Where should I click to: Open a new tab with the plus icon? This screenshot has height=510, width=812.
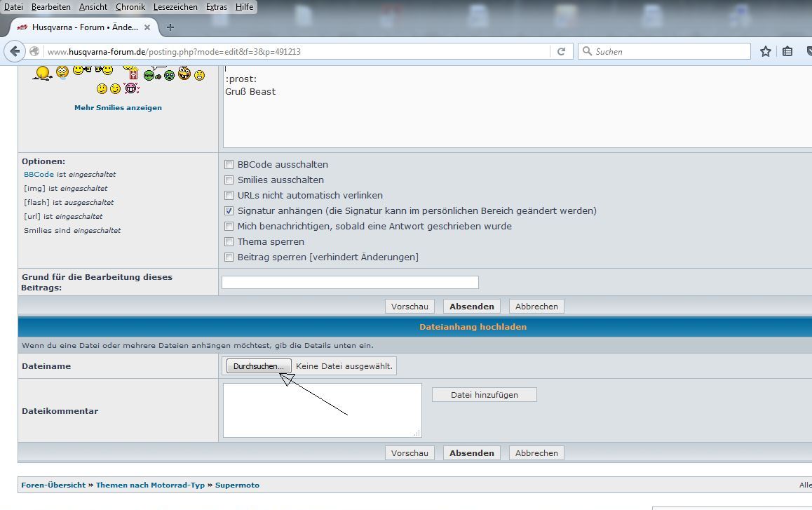pyautogui.click(x=170, y=27)
